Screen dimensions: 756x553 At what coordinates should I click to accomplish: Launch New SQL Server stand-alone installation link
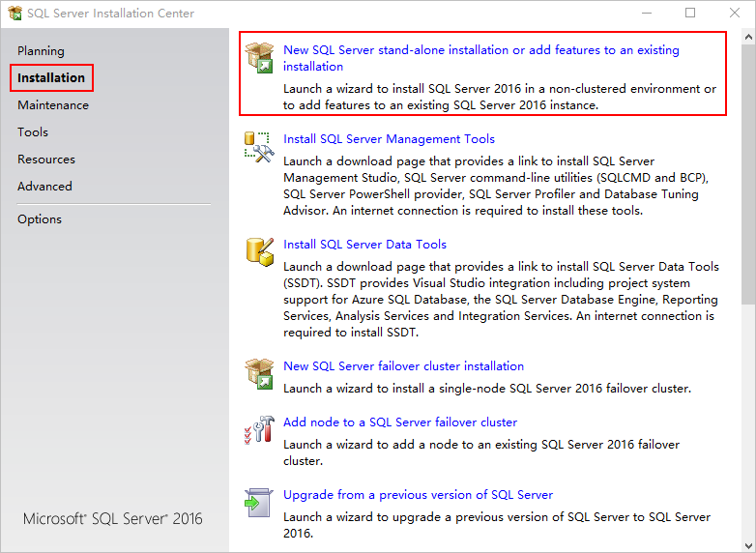481,58
